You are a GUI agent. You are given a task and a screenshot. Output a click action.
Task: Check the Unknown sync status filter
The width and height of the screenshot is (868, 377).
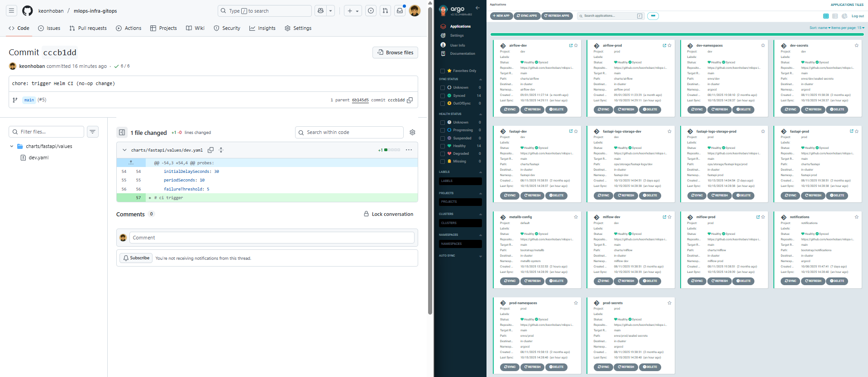click(x=443, y=87)
